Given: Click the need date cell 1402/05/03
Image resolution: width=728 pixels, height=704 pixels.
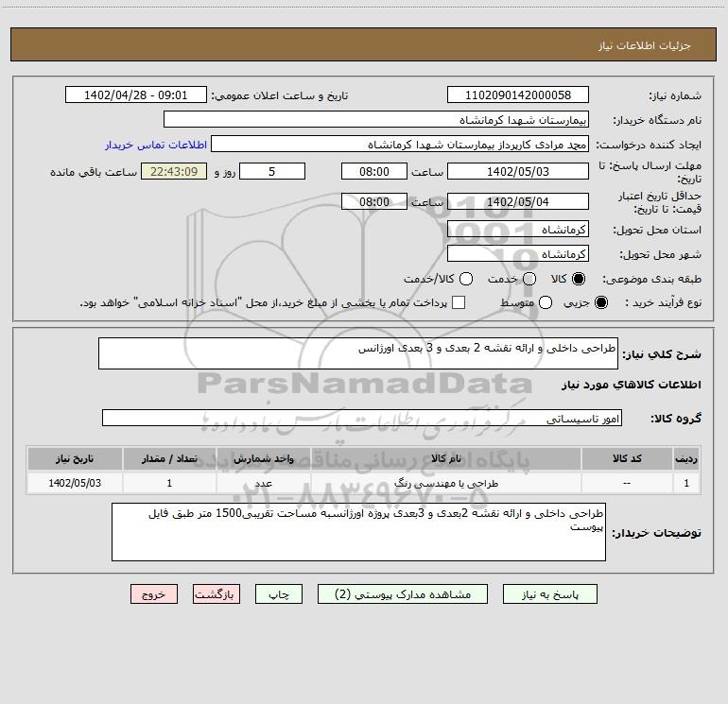Looking at the screenshot, I should 75,483.
